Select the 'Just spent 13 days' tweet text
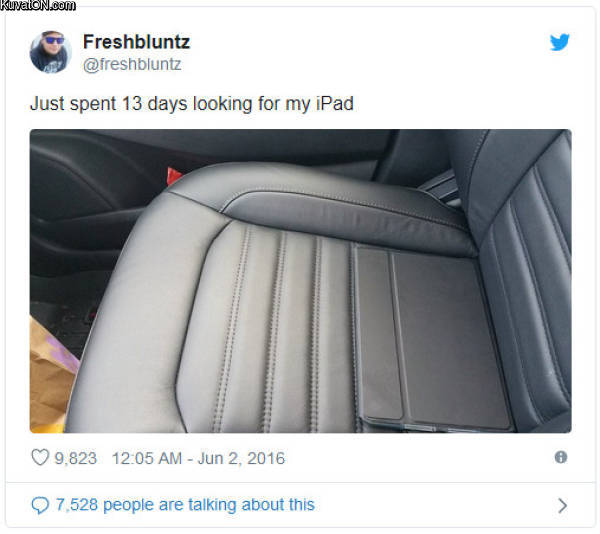Screen dimensions: 600x534 click(192, 104)
